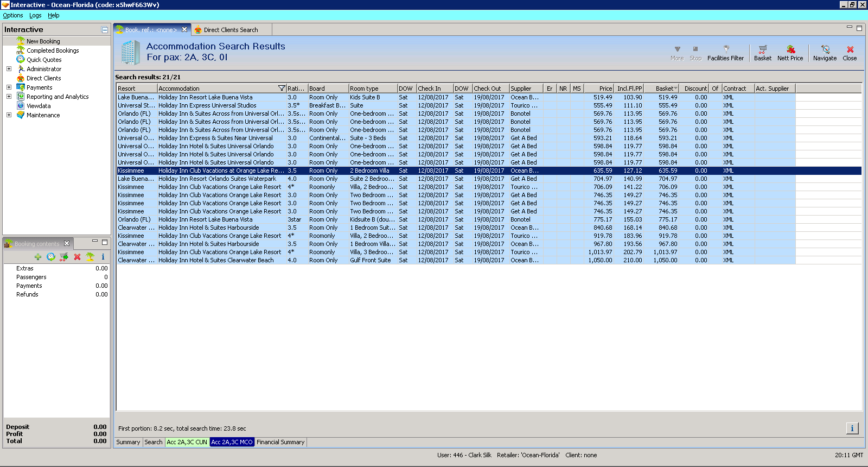Click the Refunds row in Booking contents
Screen dimensions: 868x467
(56, 294)
